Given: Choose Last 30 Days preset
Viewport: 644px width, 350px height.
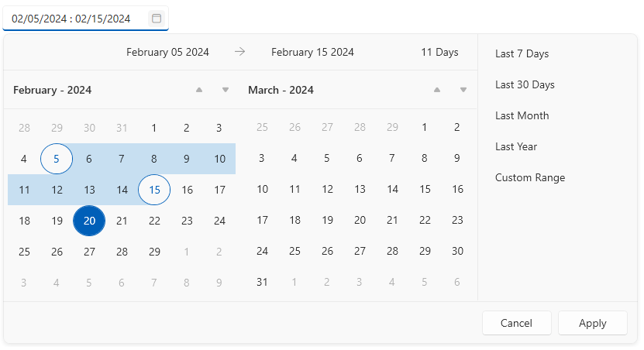Looking at the screenshot, I should point(525,84).
